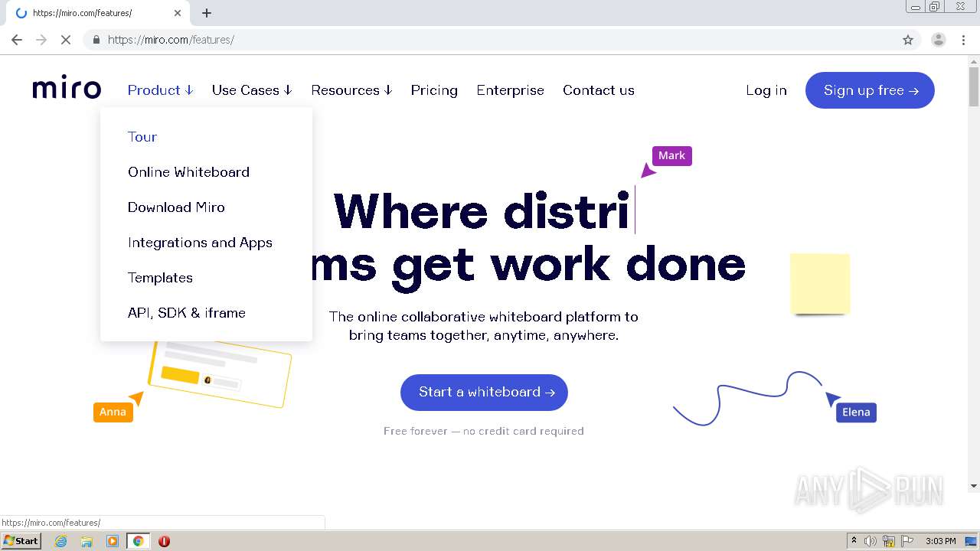
Task: Open File Explorer folder in taskbar
Action: (x=87, y=541)
